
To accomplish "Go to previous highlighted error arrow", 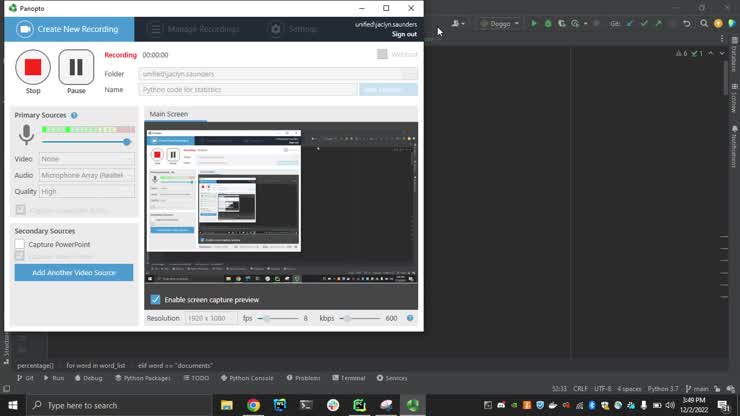I will click(x=711, y=53).
